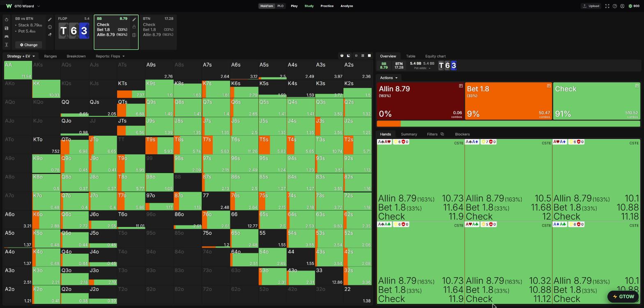Click the Upload button
The width and height of the screenshot is (644, 308).
coord(591,6)
